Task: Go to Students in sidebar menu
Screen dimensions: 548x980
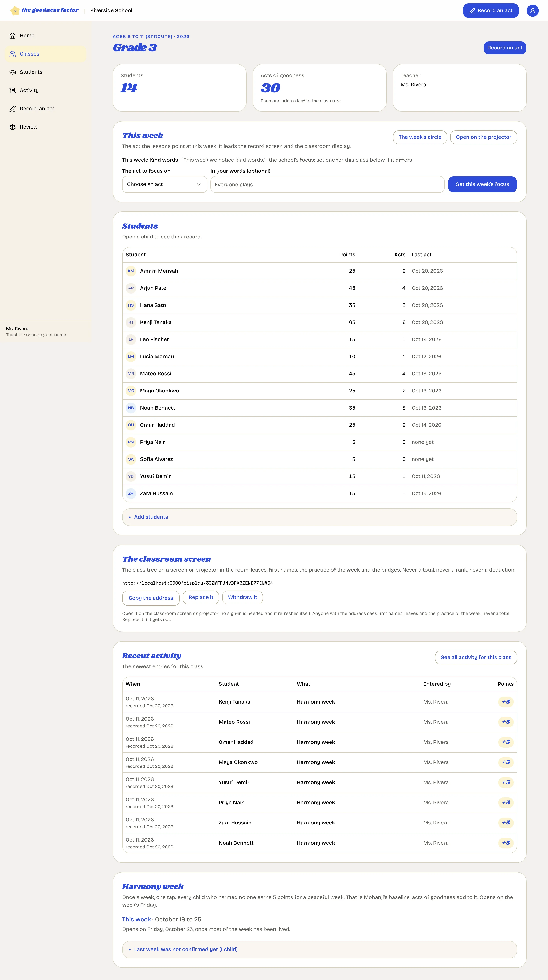Action: coord(46,72)
